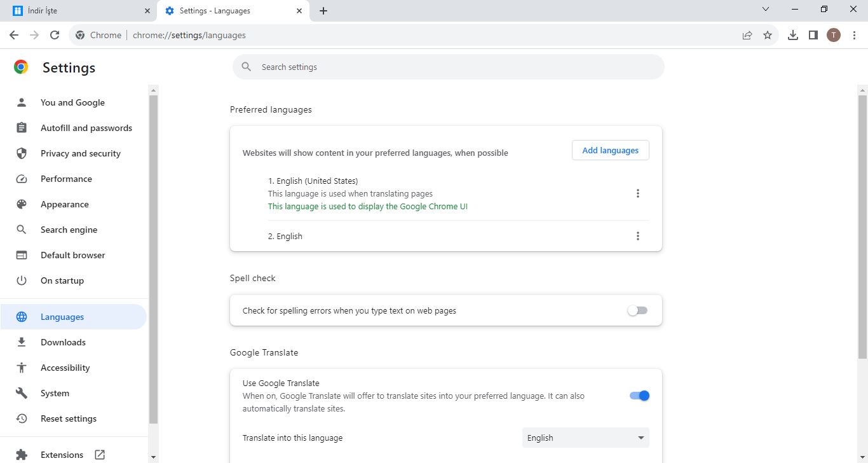Open the profile avatar T

coord(834,35)
